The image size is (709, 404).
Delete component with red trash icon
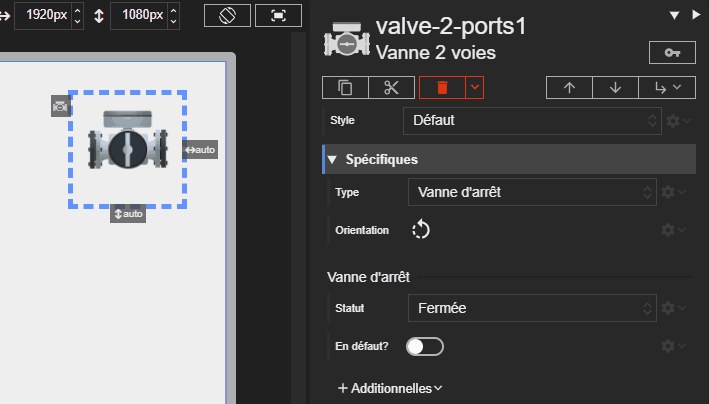click(443, 88)
